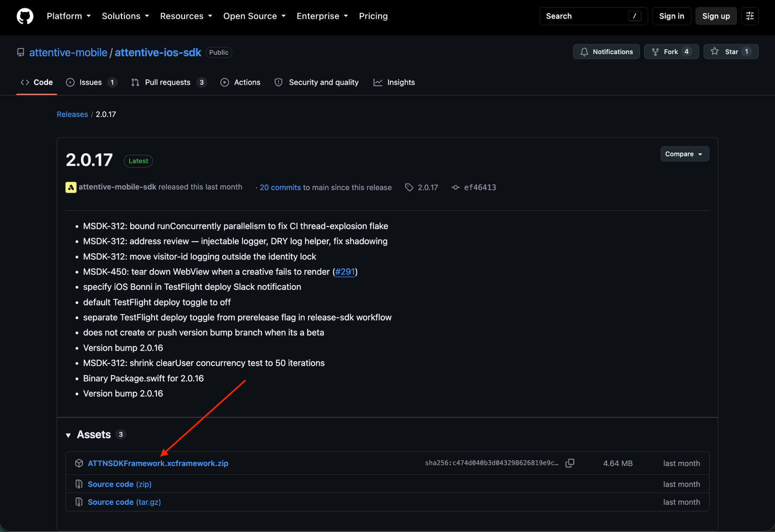Click the Issues count badge 1
This screenshot has width=775, height=532.
pyautogui.click(x=112, y=82)
